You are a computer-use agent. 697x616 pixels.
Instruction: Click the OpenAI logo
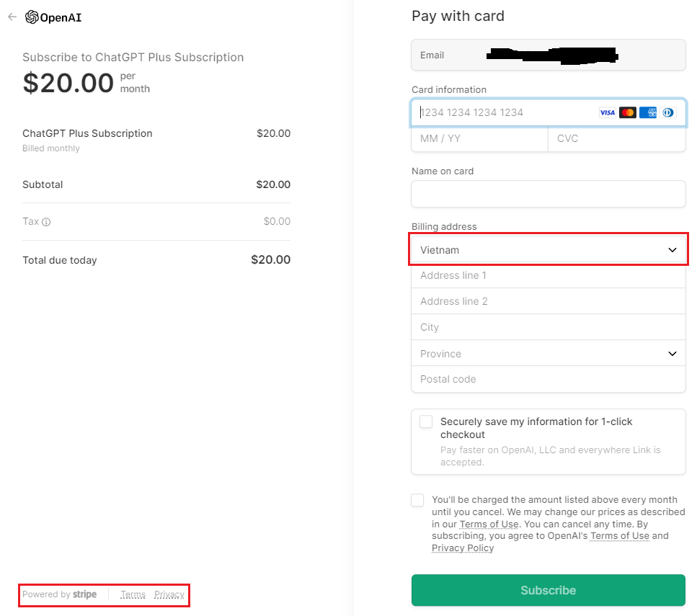(x=53, y=17)
